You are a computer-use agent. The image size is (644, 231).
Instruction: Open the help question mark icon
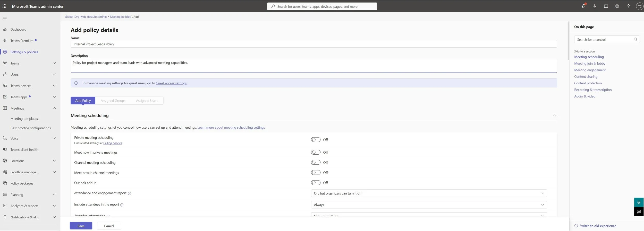coord(629,6)
